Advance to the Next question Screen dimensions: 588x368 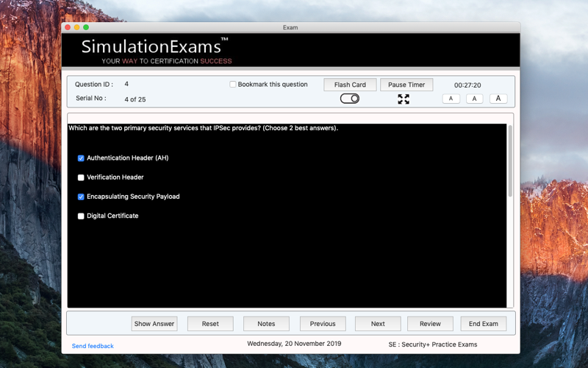point(378,324)
